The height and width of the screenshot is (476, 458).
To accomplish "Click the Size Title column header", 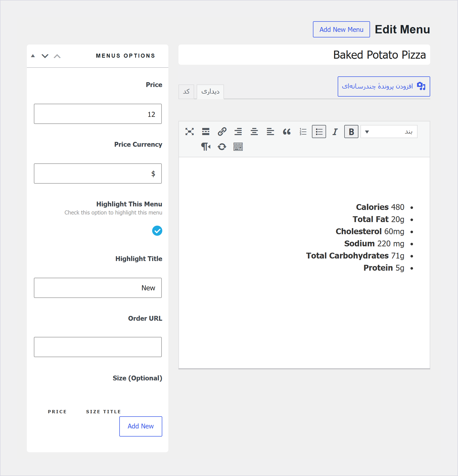I will pos(103,412).
